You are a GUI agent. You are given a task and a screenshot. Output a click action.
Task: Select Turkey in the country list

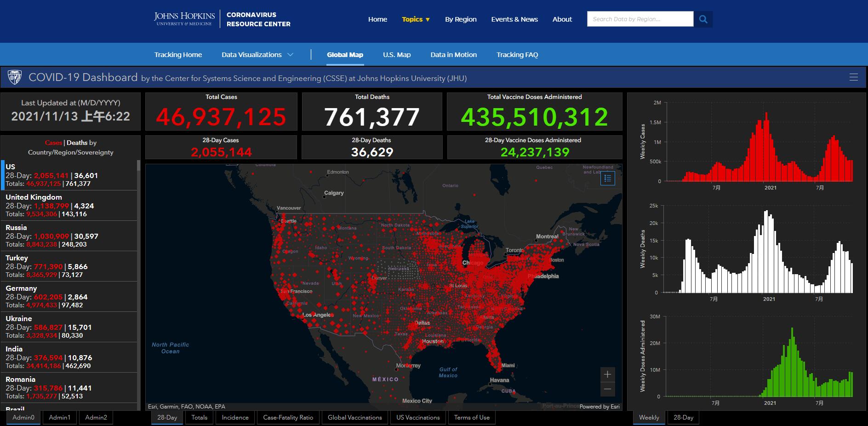click(x=69, y=266)
